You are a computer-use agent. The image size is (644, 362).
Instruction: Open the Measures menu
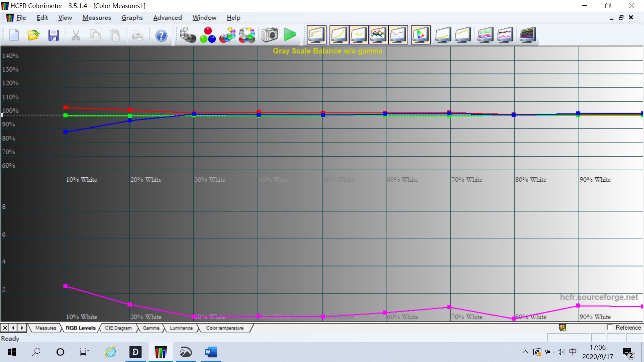pos(97,17)
